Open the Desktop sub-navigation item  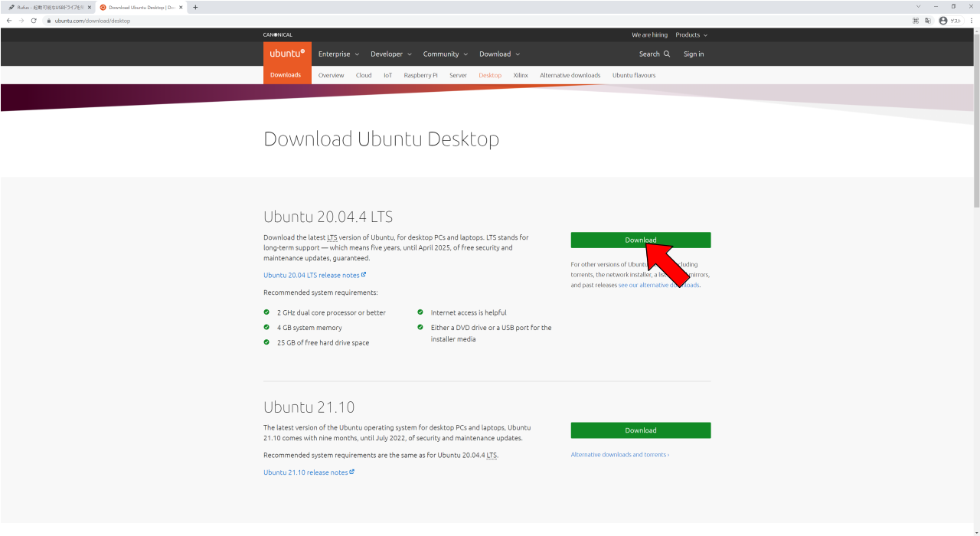[490, 75]
